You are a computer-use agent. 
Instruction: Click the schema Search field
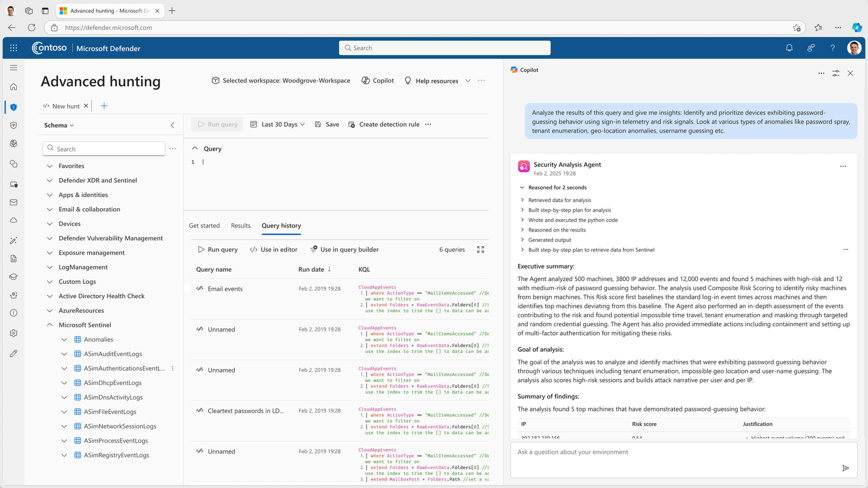click(x=104, y=149)
